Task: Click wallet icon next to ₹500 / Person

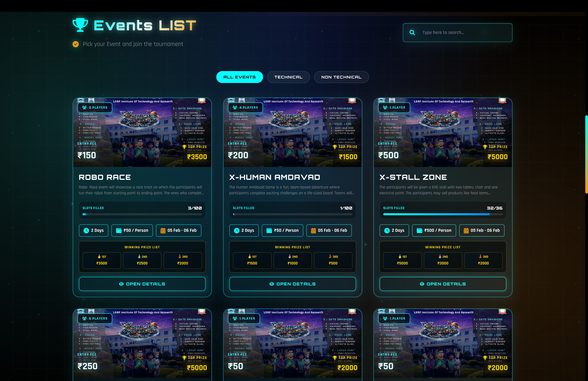Action: pyautogui.click(x=419, y=231)
